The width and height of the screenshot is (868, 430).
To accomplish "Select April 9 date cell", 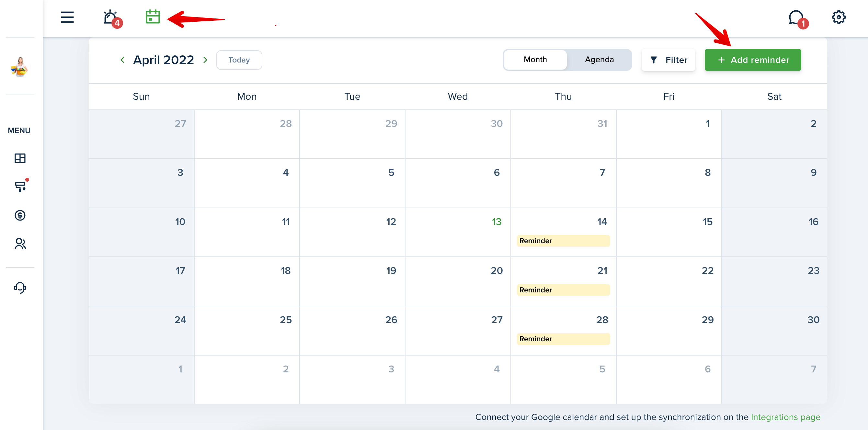I will 774,183.
